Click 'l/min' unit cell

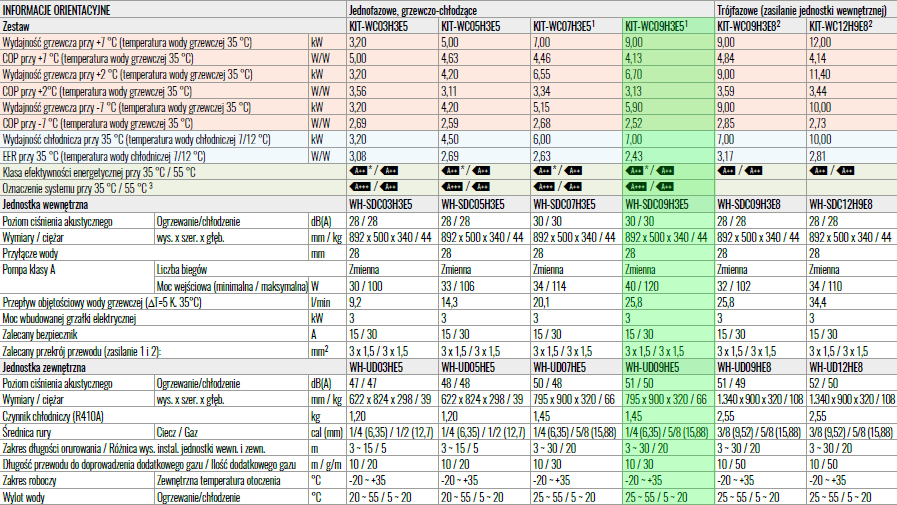pyautogui.click(x=321, y=303)
